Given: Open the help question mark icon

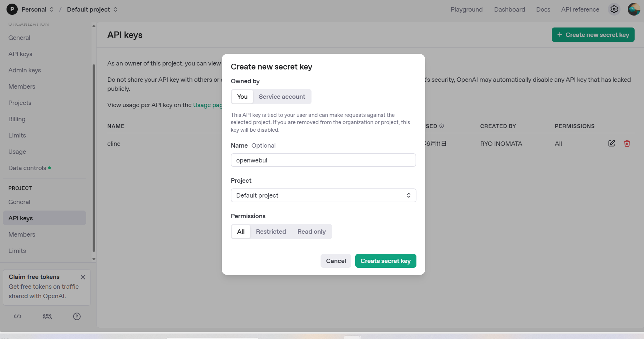Looking at the screenshot, I should [77, 316].
